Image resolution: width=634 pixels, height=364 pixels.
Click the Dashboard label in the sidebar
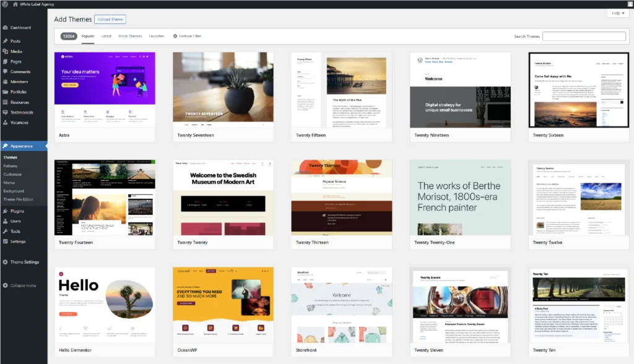point(20,27)
